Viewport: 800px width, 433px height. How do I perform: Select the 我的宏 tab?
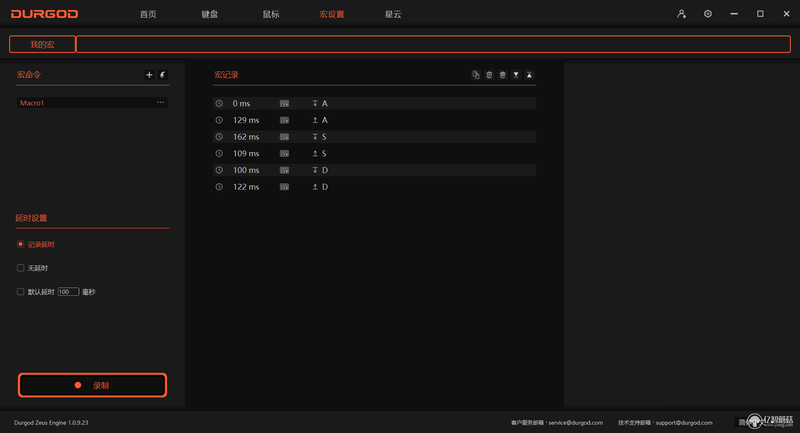pyautogui.click(x=42, y=44)
